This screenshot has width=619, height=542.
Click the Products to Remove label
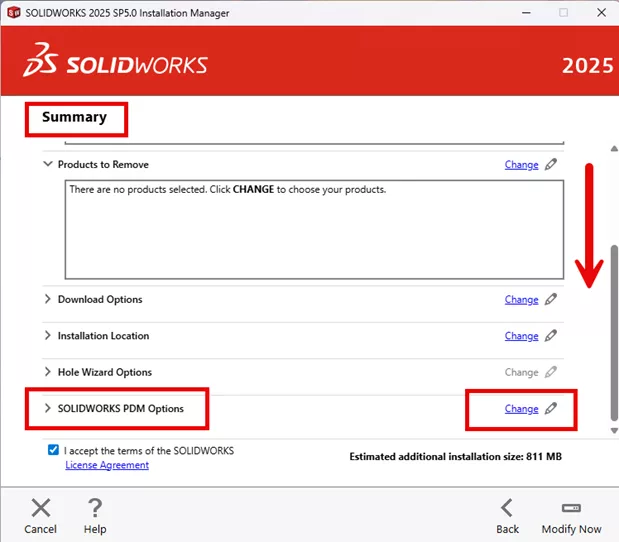(x=103, y=164)
